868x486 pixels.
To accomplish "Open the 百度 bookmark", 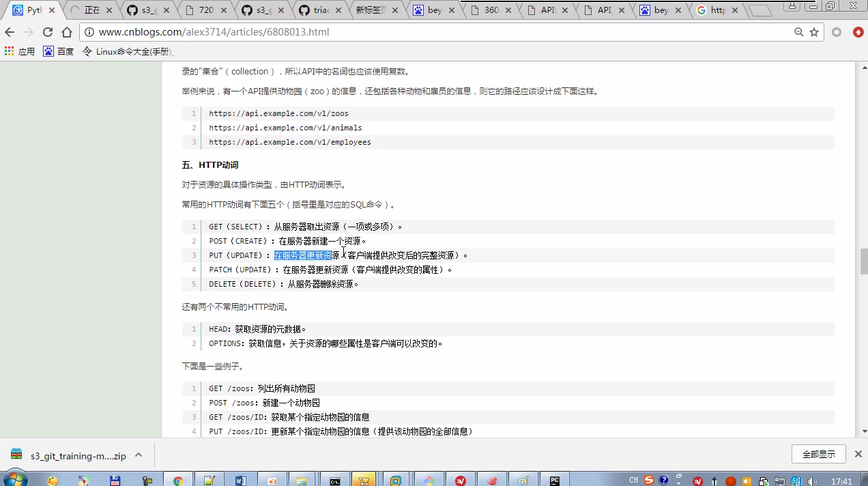I will [x=58, y=51].
